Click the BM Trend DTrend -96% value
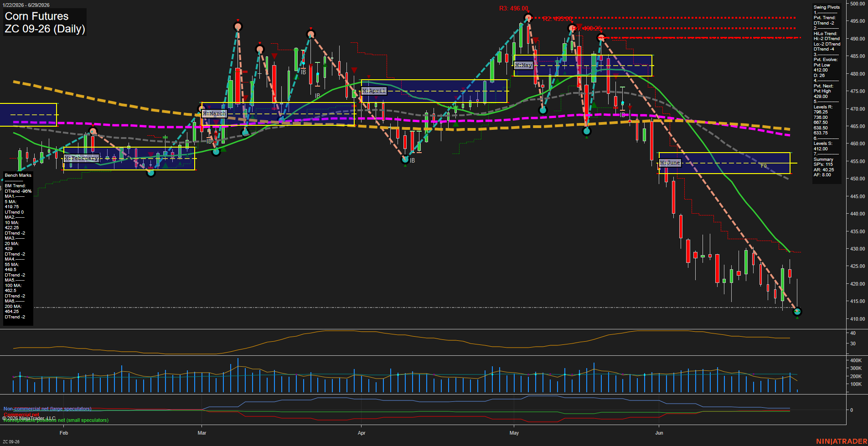Viewport: 868px width, 446px height. pos(18,189)
